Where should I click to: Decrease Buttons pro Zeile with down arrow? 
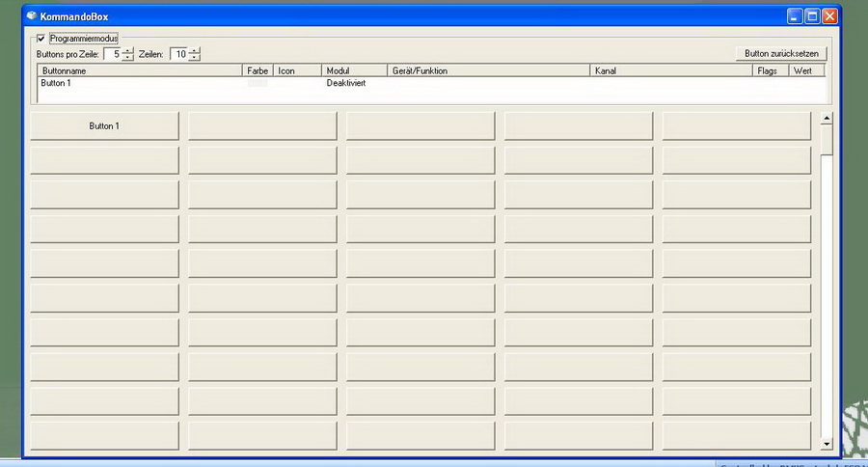point(128,58)
